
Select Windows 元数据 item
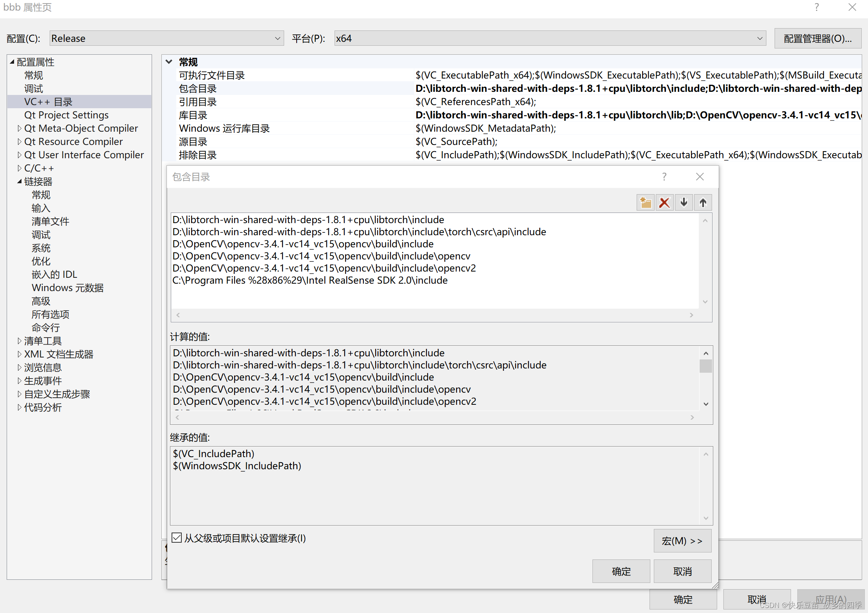(x=68, y=288)
